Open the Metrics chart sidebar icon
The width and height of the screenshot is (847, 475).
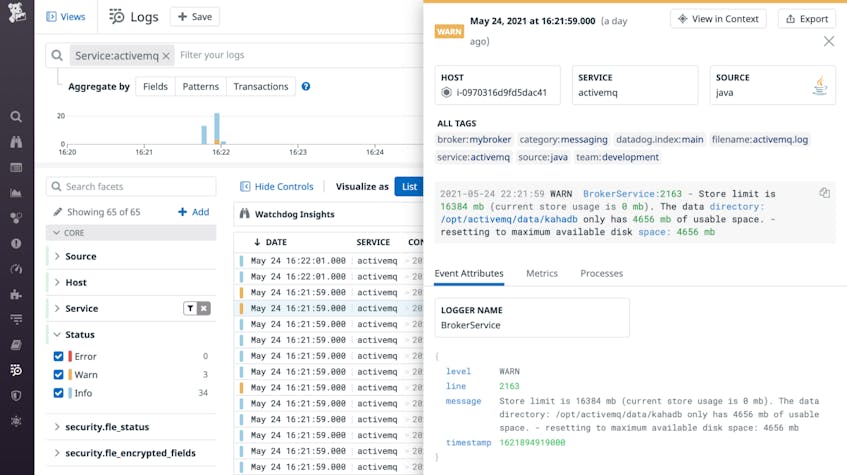point(16,193)
